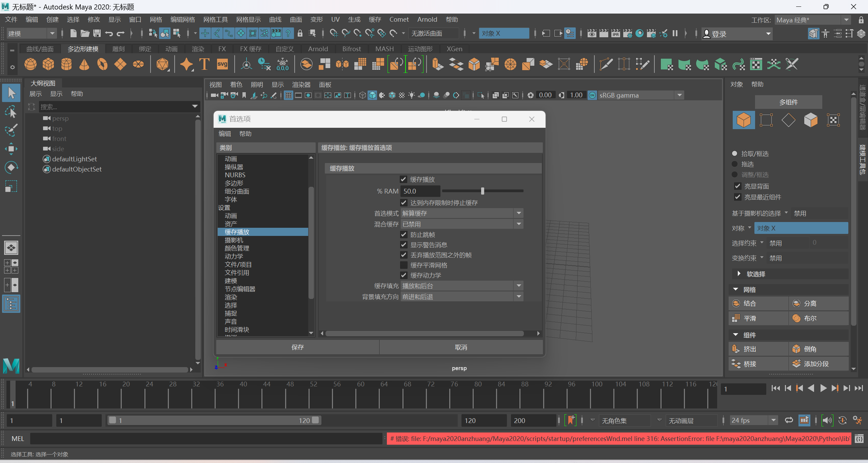Click the % RAM slider handle

(482, 191)
